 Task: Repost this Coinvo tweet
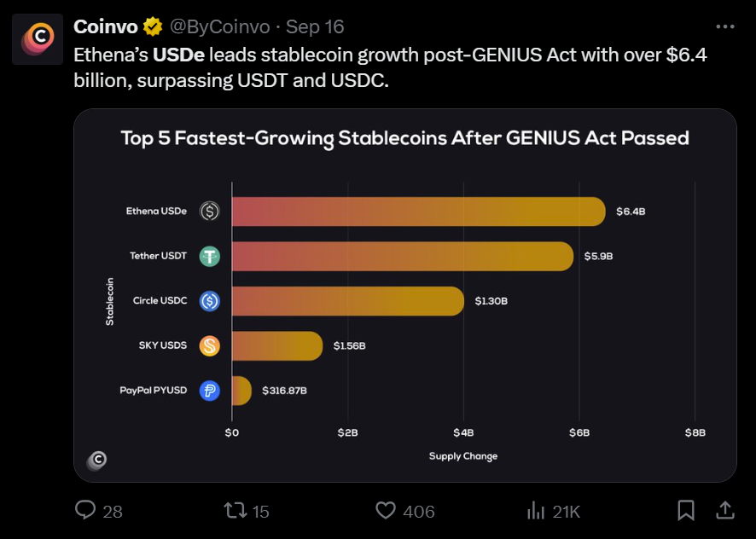[235, 510]
